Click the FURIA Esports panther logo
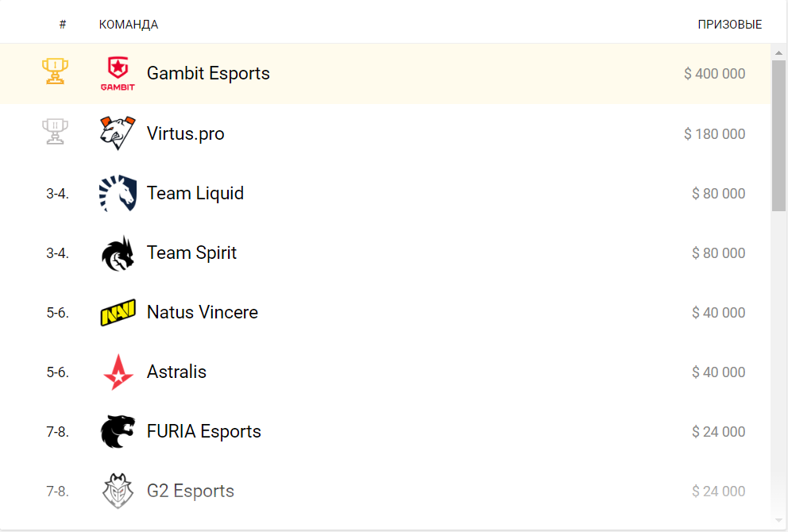Image resolution: width=788 pixels, height=532 pixels. [x=118, y=431]
